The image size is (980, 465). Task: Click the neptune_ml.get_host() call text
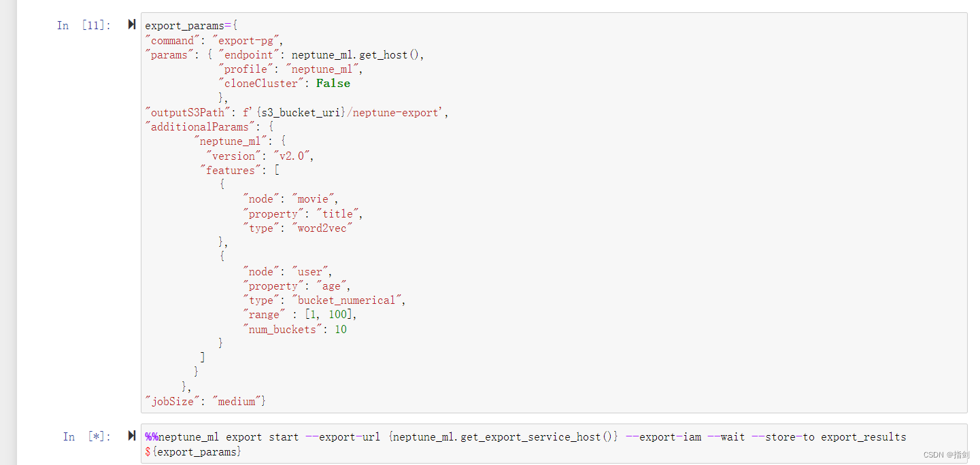coord(356,54)
